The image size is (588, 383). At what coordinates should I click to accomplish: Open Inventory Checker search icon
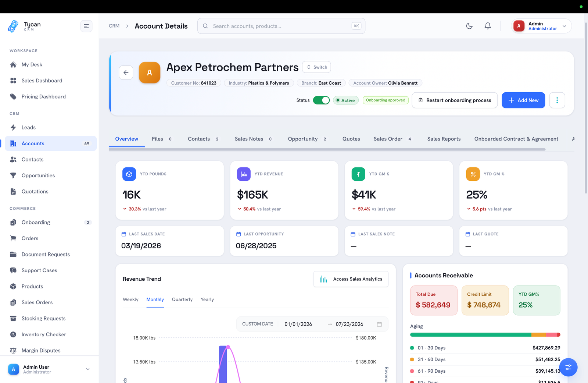coord(13,334)
